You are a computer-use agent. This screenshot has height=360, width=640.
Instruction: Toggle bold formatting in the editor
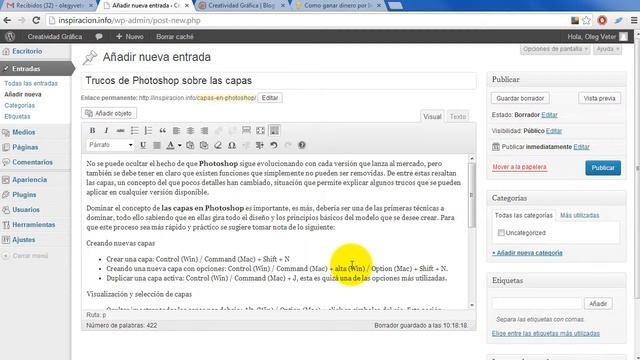tap(92, 131)
